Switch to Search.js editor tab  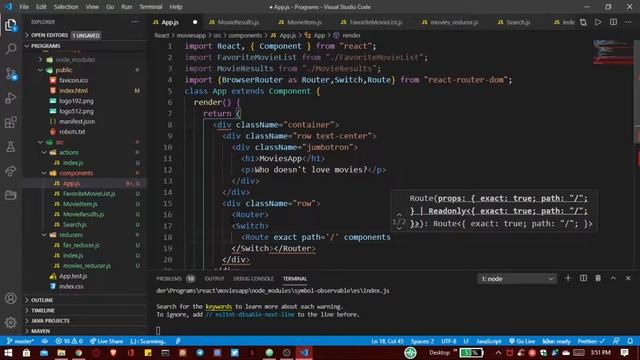pos(518,22)
